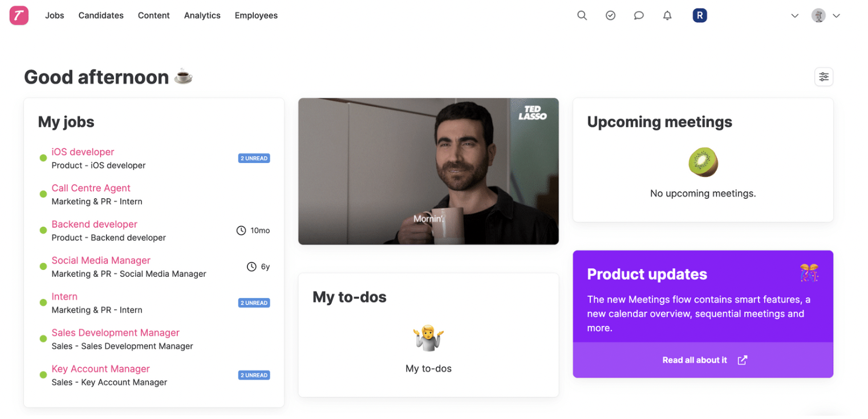Expand the user profile chevron
The image size is (868, 419).
836,16
